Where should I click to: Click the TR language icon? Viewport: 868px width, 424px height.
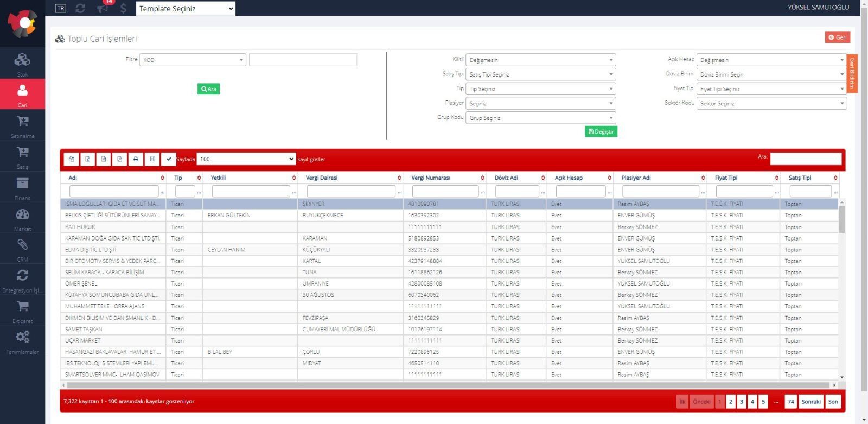click(61, 8)
